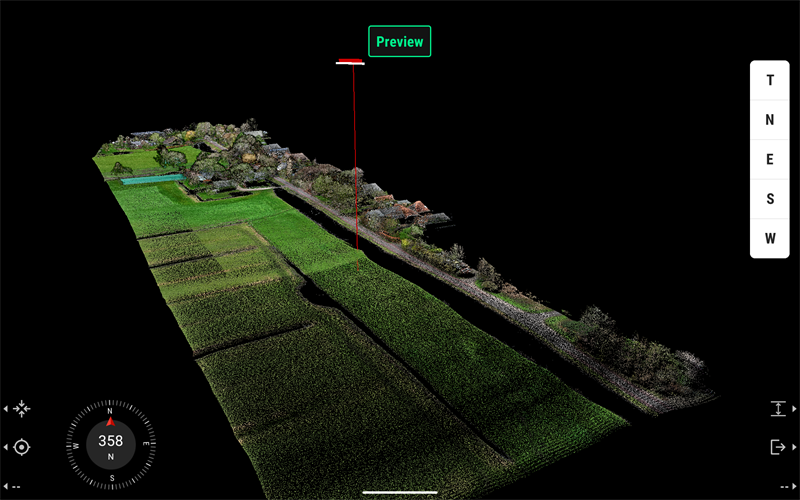The image size is (800, 500).
Task: Click the red north pointer on compass
Action: coord(110,422)
